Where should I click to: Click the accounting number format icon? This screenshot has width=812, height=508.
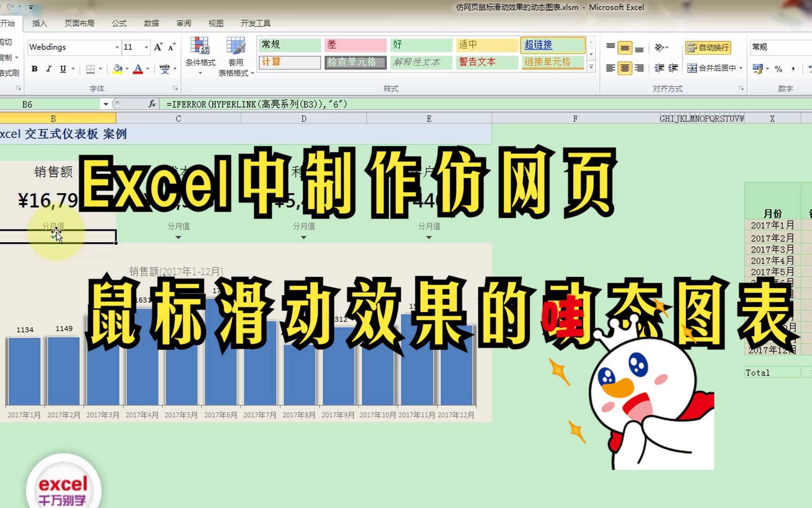(x=757, y=69)
